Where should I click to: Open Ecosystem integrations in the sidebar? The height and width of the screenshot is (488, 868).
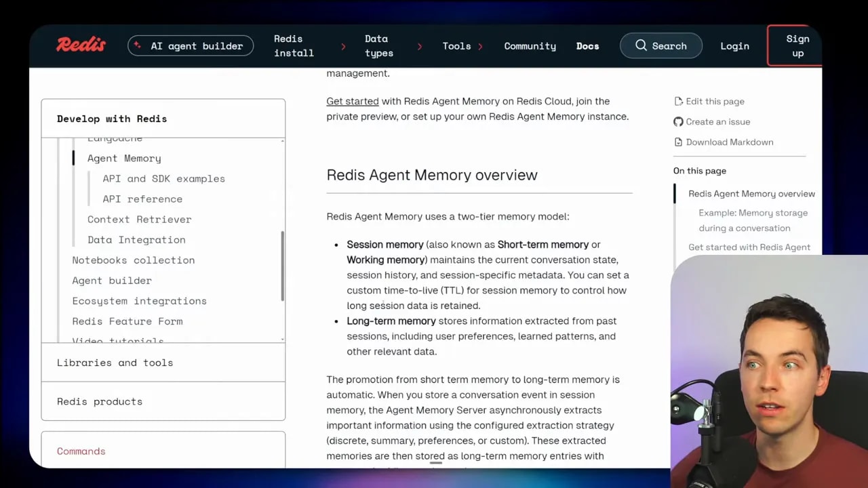click(139, 300)
